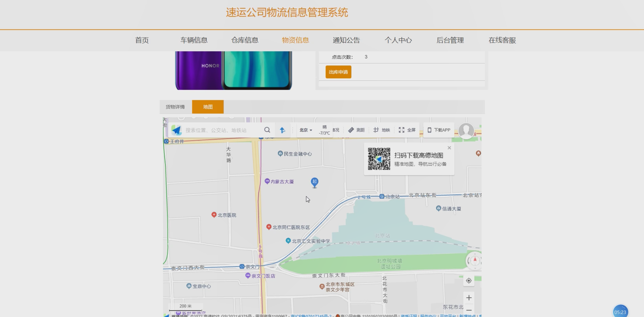This screenshot has height=317, width=644.
Task: Switch to the 货物详情 tab
Action: (175, 107)
